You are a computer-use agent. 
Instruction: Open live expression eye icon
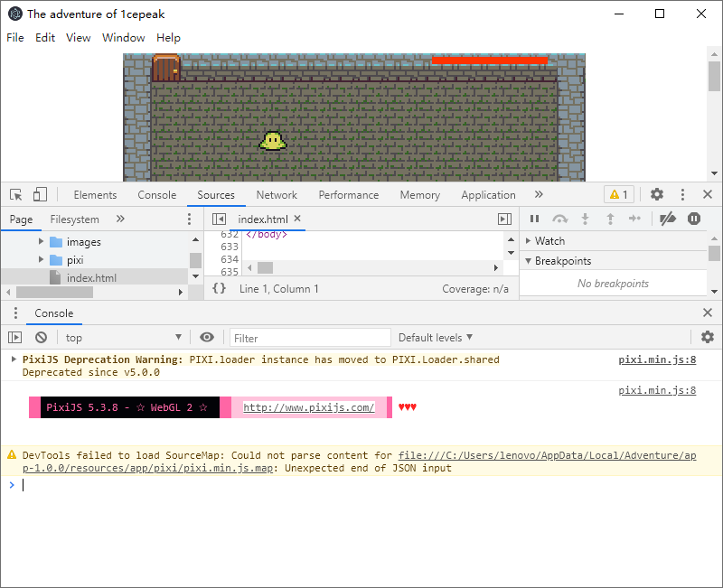pyautogui.click(x=207, y=337)
